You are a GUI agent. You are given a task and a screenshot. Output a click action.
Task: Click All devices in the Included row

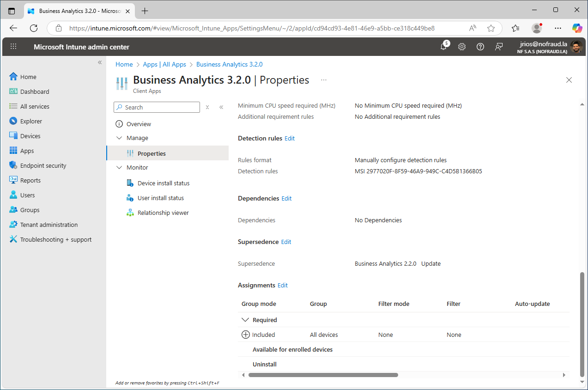click(x=324, y=335)
